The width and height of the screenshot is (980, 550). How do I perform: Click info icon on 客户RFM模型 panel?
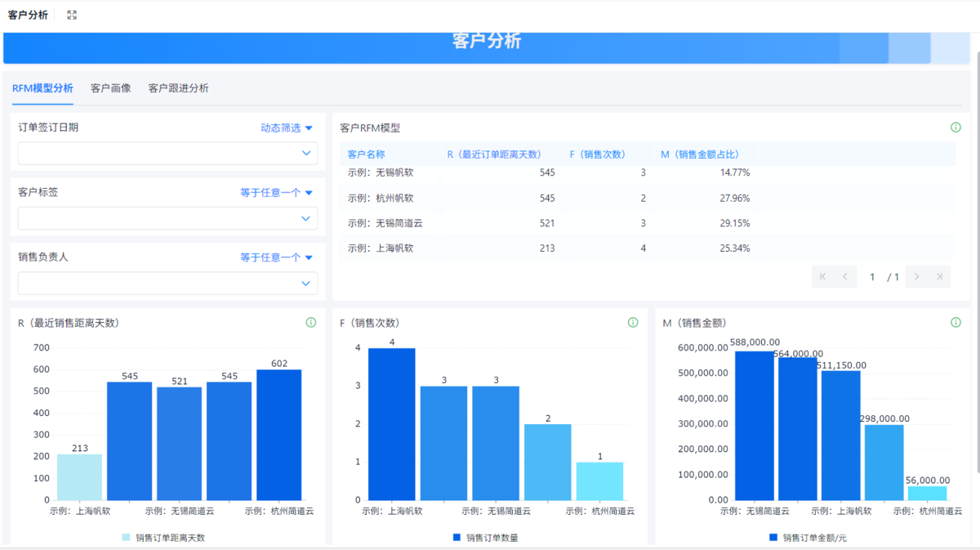[x=955, y=127]
